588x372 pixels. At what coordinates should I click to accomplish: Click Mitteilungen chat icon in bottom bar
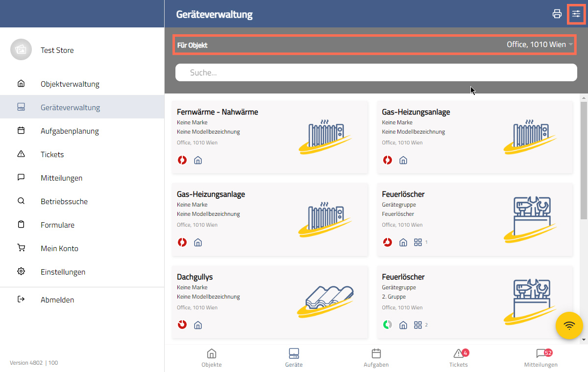click(x=540, y=354)
